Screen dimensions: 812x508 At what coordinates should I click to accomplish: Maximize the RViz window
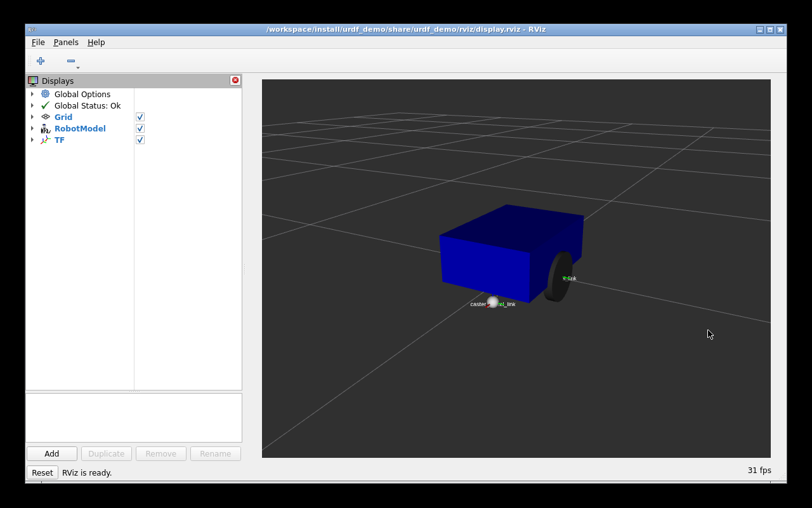coord(770,30)
